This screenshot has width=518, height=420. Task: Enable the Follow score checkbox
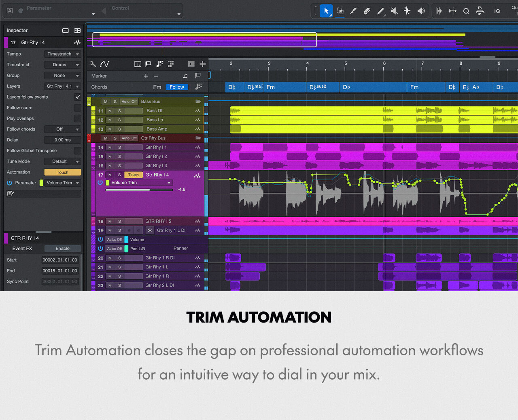pos(77,108)
